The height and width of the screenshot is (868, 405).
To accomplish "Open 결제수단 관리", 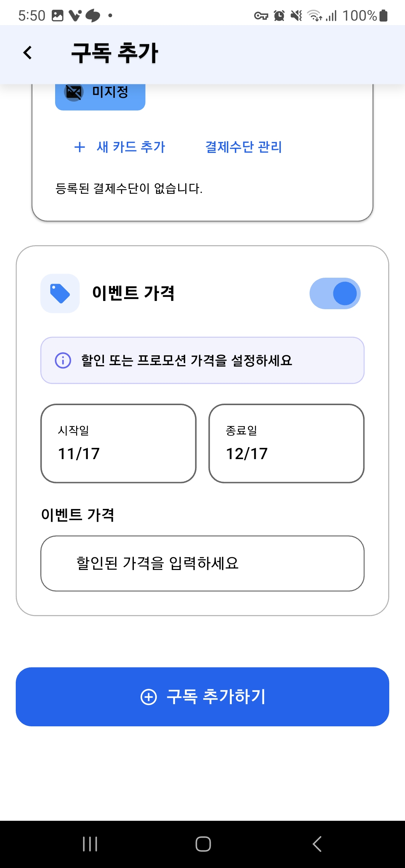I will point(244,147).
